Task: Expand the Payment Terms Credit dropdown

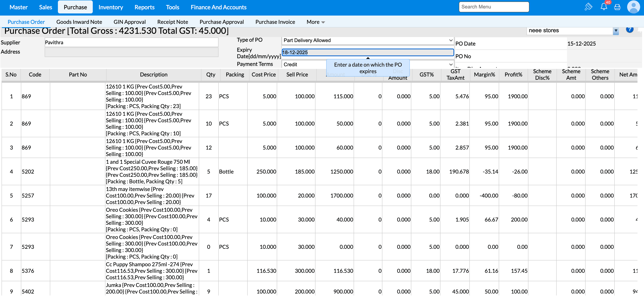Action: [450, 64]
